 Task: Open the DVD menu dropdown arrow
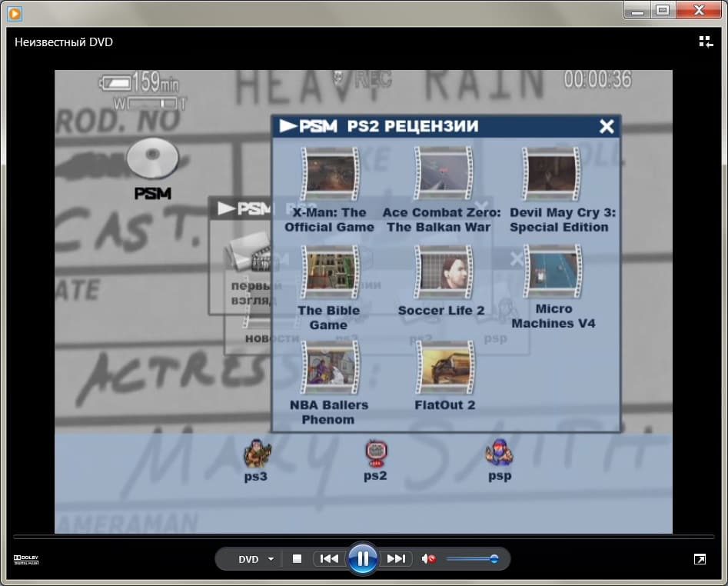tap(271, 559)
